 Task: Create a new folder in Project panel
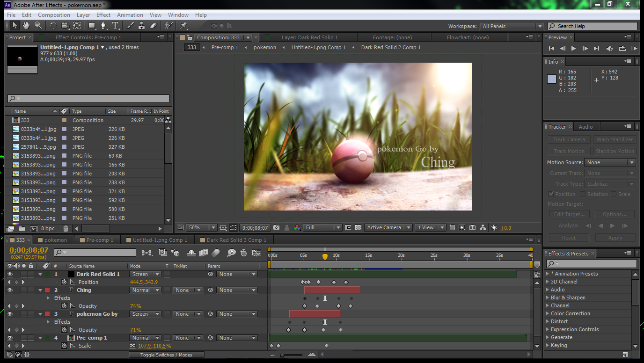(x=22, y=229)
